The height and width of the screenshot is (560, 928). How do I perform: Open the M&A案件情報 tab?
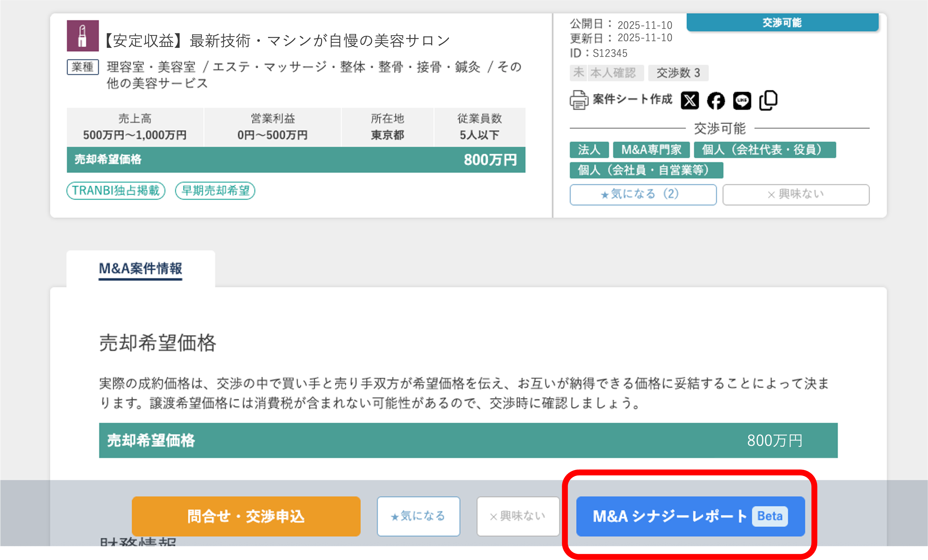tap(140, 269)
